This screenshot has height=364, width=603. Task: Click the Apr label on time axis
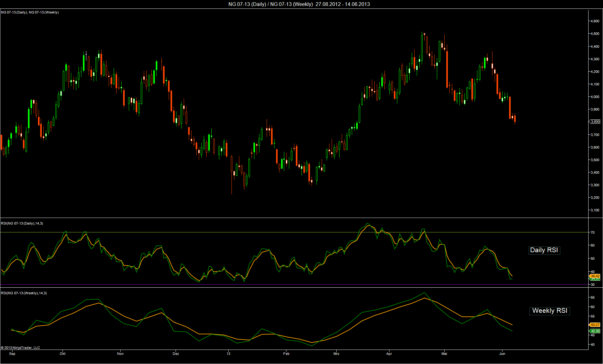click(x=389, y=354)
